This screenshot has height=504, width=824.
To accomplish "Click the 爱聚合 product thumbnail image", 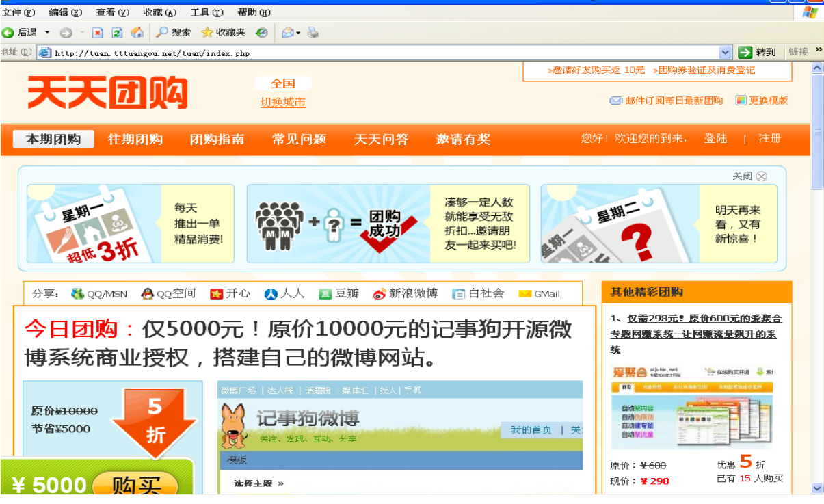I will pos(691,408).
